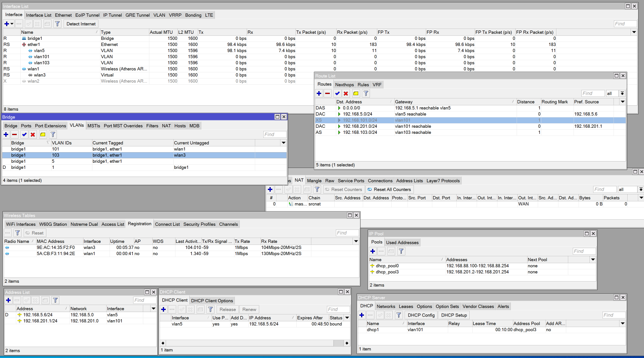Screen dimensions: 644x358
Task: Disable the selected bridge VLAN with red X
Action: click(33, 135)
